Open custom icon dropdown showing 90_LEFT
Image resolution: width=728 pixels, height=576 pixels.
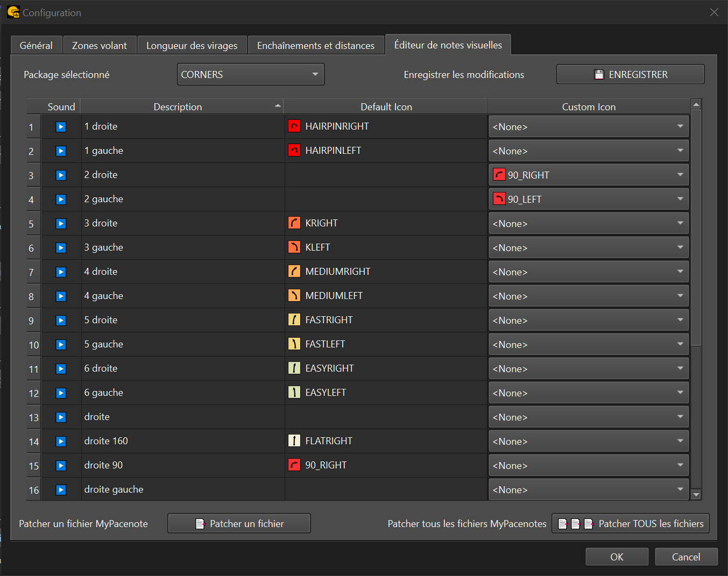coord(589,200)
